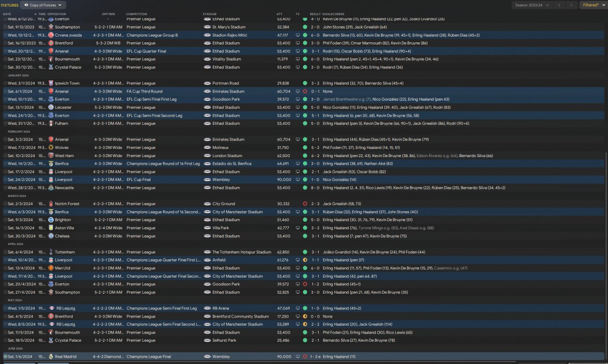This screenshot has width=608, height=364.
Task: Click the stadium icon beside Anfield
Action: pos(207,260)
